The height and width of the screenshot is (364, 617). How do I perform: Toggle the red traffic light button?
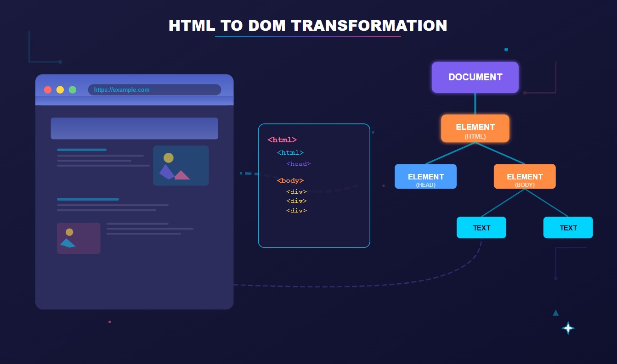[48, 90]
